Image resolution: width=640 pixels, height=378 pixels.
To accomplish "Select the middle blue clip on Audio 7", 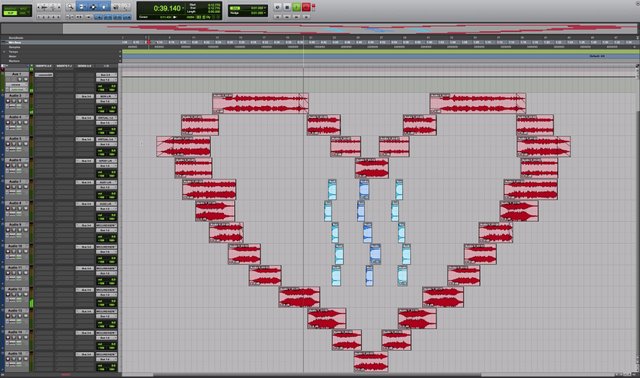I will coord(364,189).
